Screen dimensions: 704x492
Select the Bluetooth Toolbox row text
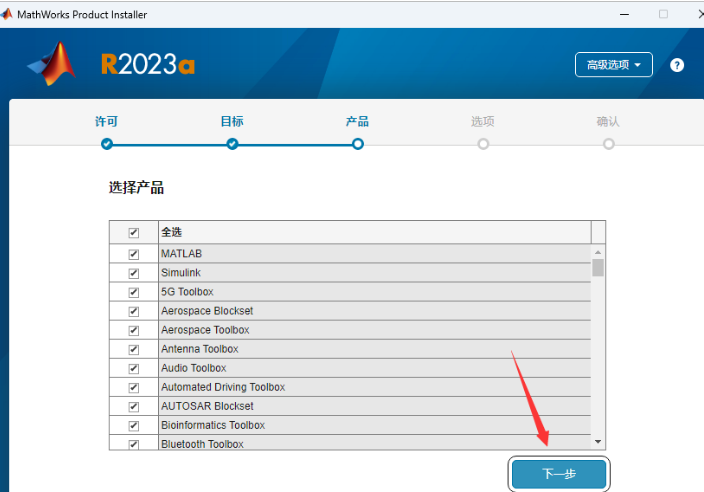coord(202,444)
